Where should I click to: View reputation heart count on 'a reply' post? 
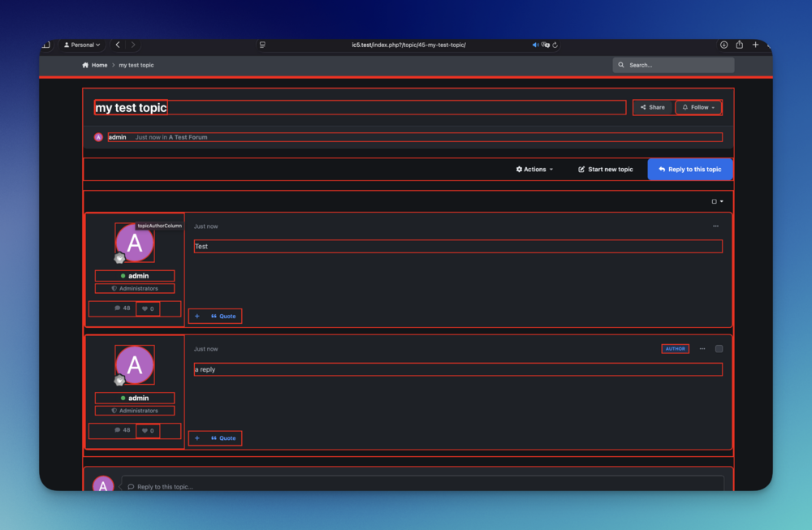click(x=148, y=431)
